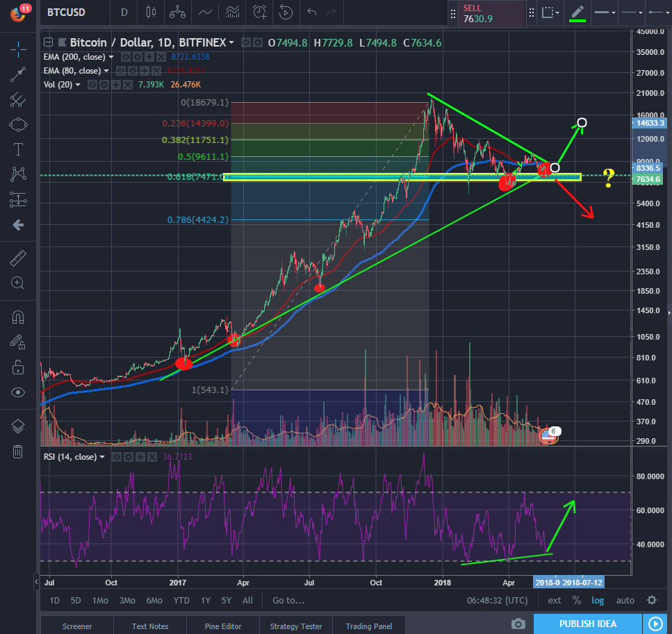Remove the EMA 200 indicator with X
Screen dimensions: 672x634
pos(161,57)
